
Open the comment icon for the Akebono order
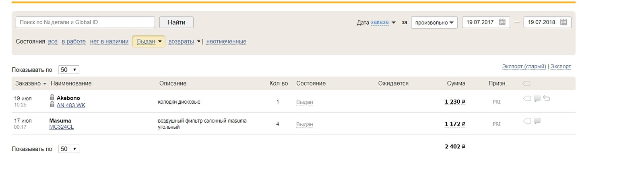click(x=537, y=99)
